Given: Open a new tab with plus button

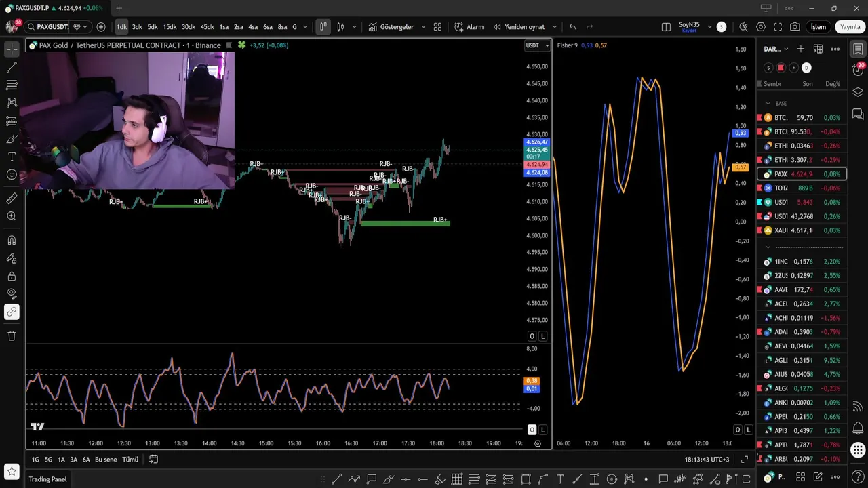Looking at the screenshot, I should click(119, 8).
